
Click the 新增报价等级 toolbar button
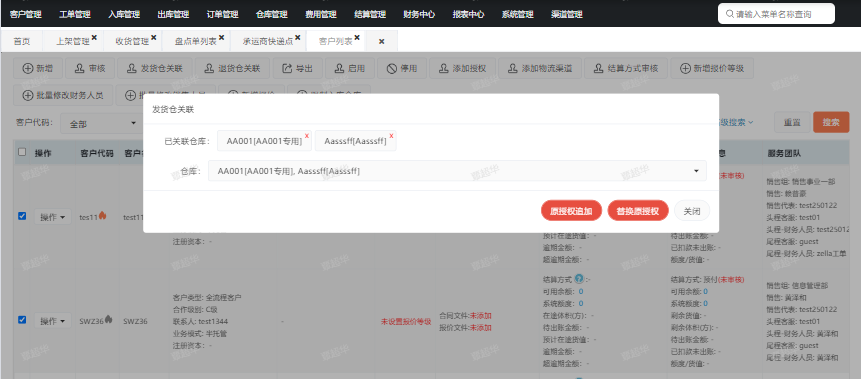pos(712,69)
